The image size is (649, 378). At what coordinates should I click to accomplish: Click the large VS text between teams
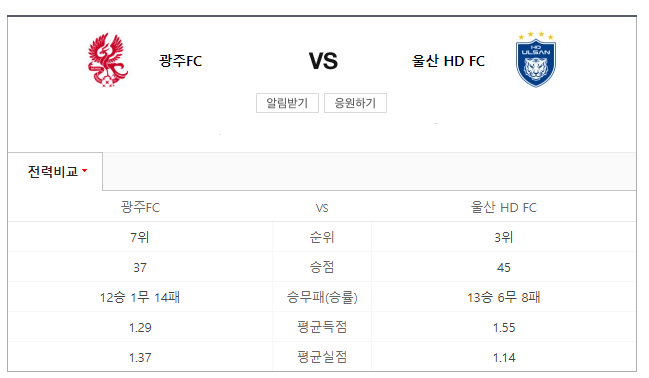(323, 61)
